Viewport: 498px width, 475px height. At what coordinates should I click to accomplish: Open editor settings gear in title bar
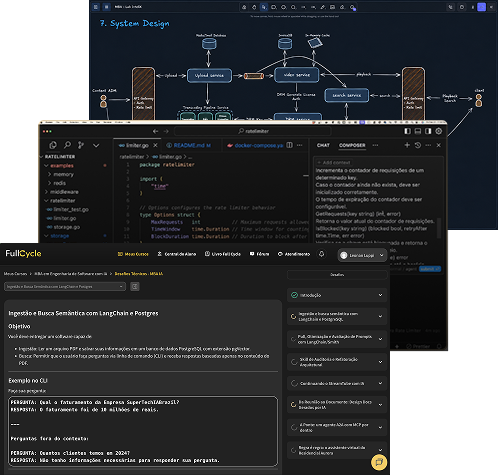click(439, 131)
